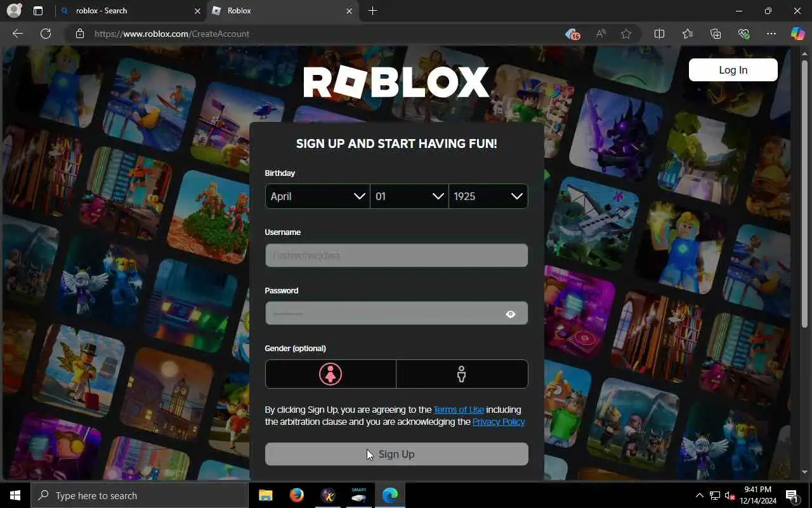The width and height of the screenshot is (812, 508).
Task: Open the muted volume tray icon
Action: tap(730, 495)
